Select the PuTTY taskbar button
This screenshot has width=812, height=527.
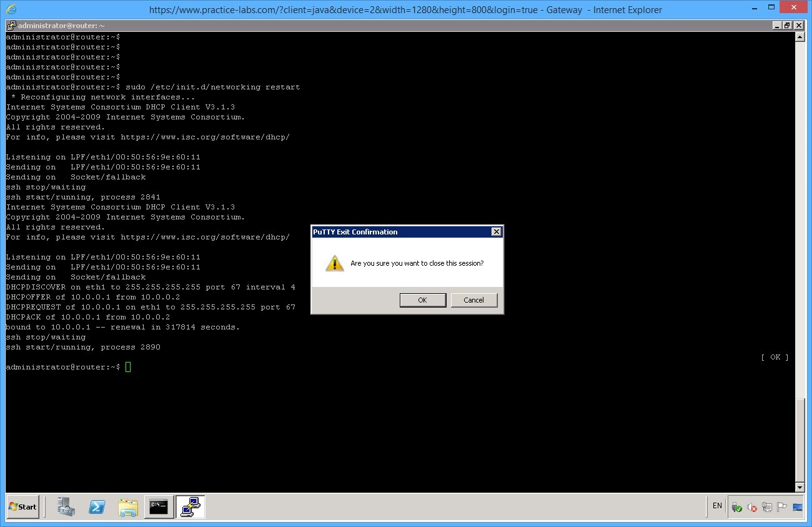click(x=190, y=507)
